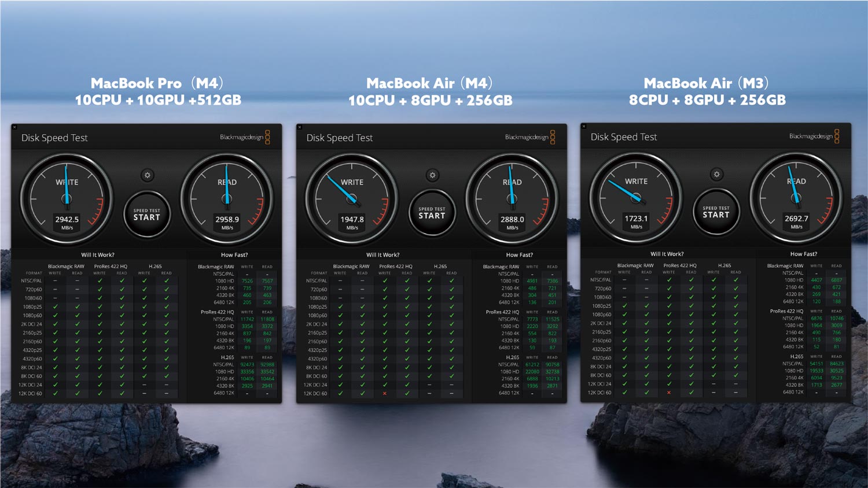This screenshot has width=868, height=488.
Task: Click the 92473 H.265 write value
Action: coord(247,365)
